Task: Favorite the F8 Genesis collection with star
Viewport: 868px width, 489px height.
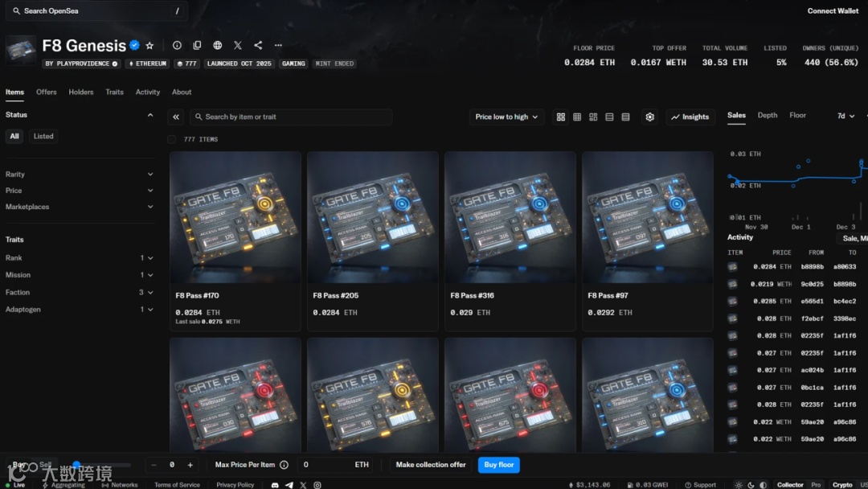Action: coord(149,46)
